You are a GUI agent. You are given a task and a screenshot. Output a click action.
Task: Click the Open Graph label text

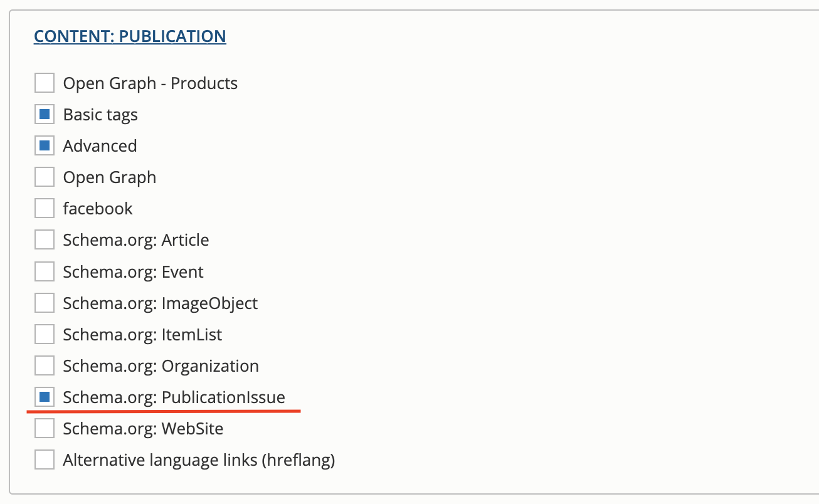109,177
